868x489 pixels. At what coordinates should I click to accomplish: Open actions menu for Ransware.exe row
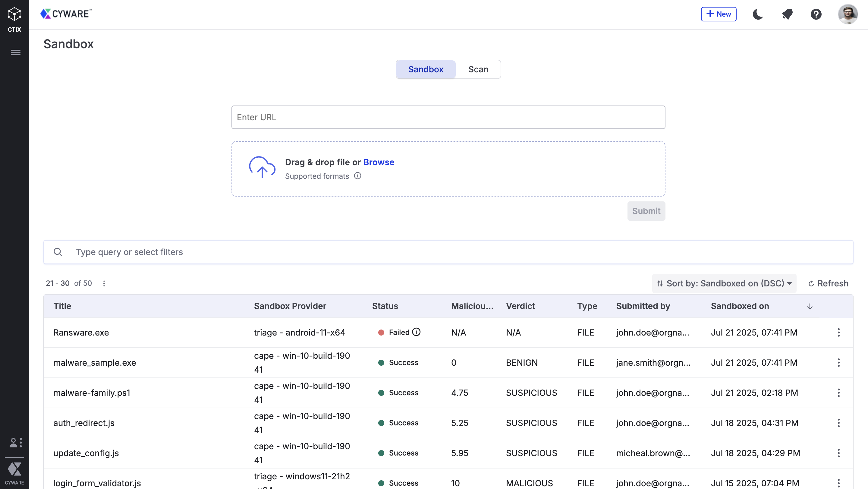click(x=838, y=333)
